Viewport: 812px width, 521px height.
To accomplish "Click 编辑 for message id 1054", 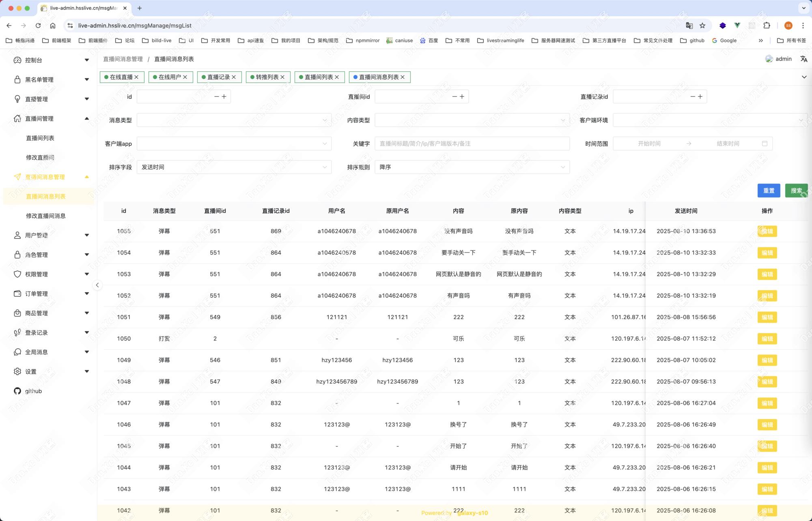I will (x=767, y=253).
